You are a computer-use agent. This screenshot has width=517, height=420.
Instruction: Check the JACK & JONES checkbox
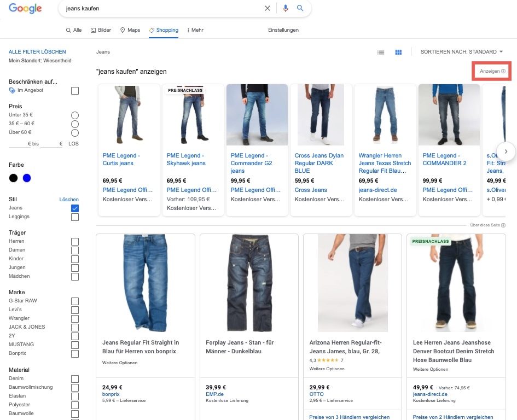click(x=75, y=328)
